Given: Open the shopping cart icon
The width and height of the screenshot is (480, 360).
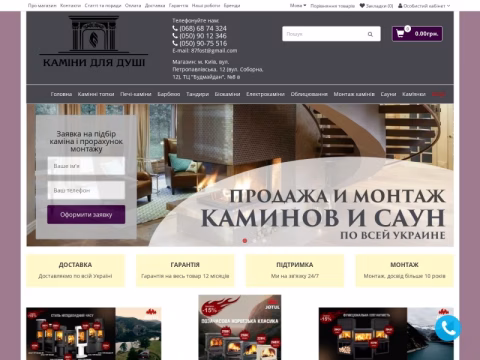Looking at the screenshot, I should coord(400,34).
